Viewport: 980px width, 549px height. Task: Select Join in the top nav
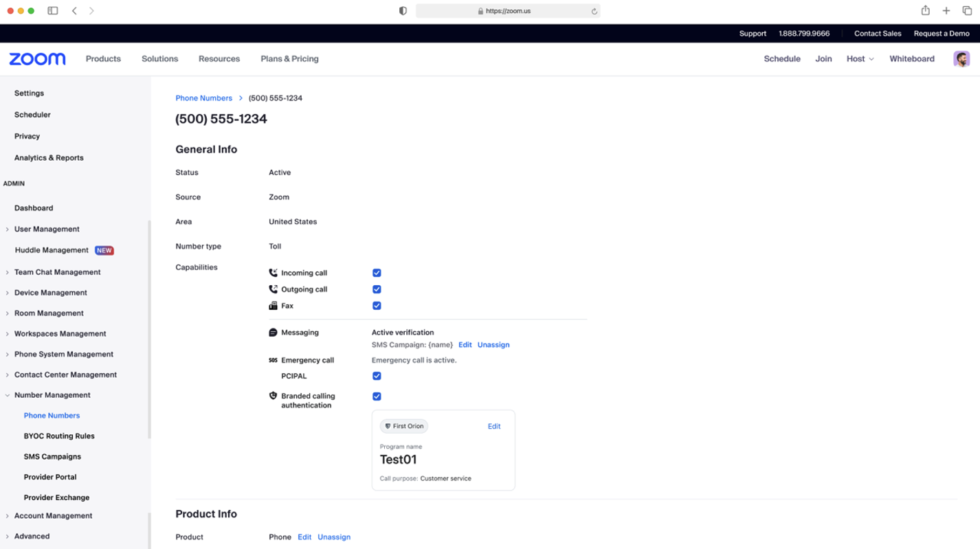click(x=823, y=59)
